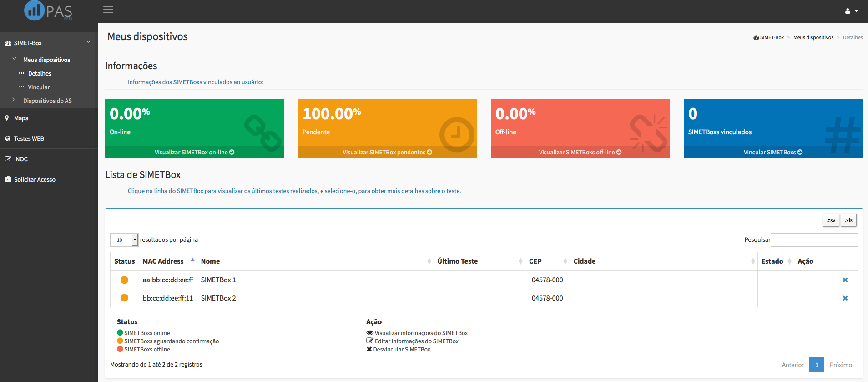Screen dimensions: 868x382
Task: Expand Dispositivos do AS submenu
Action: (47, 101)
